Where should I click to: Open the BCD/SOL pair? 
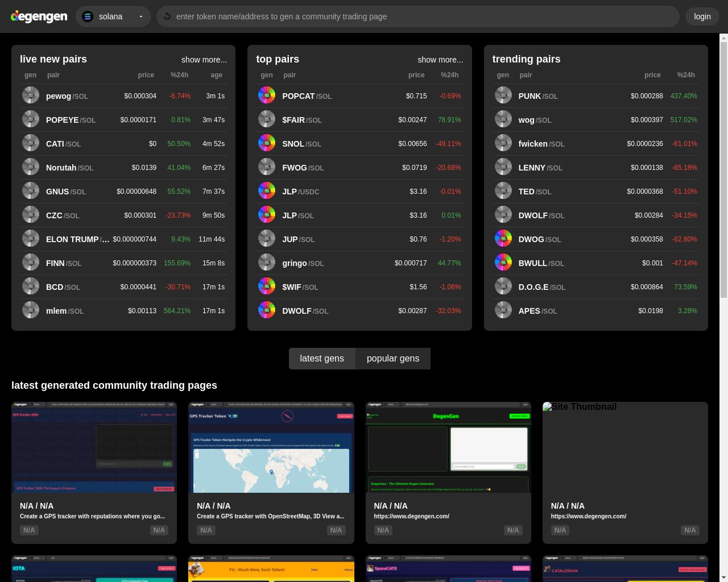pyautogui.click(x=123, y=287)
